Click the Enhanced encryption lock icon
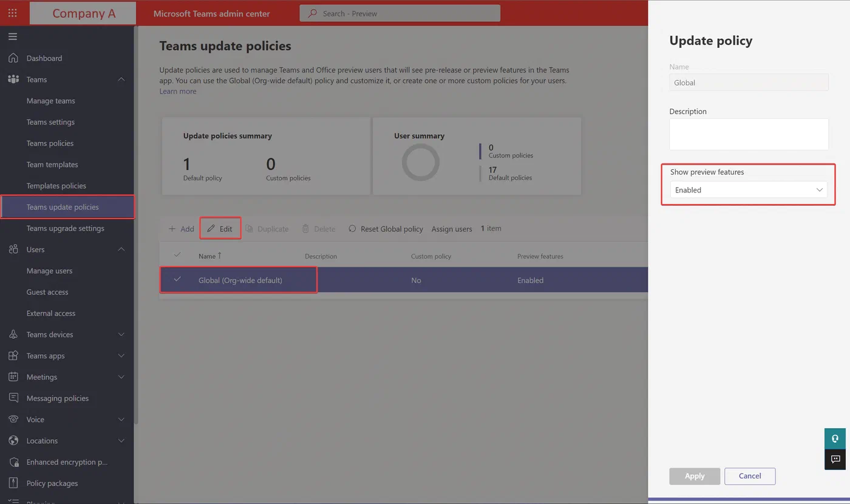 (13, 462)
